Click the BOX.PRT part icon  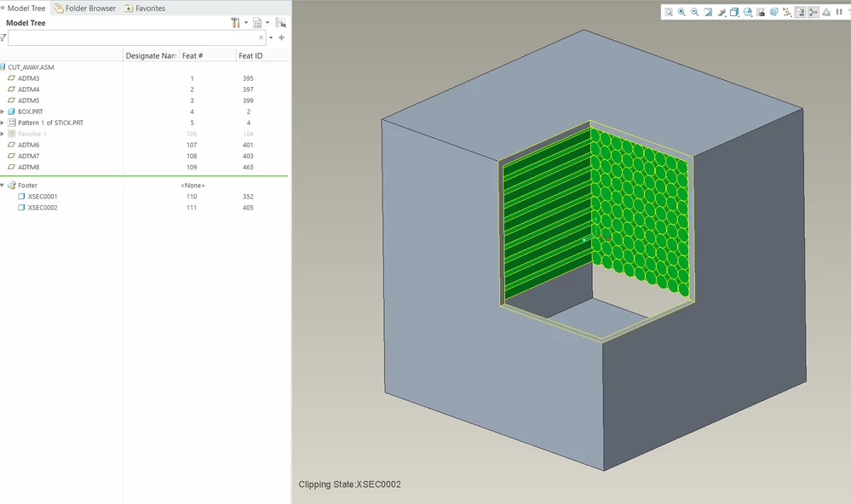(x=11, y=112)
